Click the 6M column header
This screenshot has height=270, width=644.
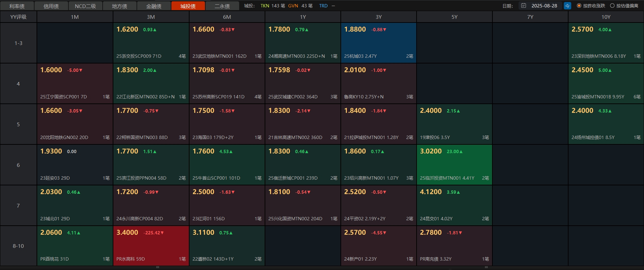pos(227,17)
